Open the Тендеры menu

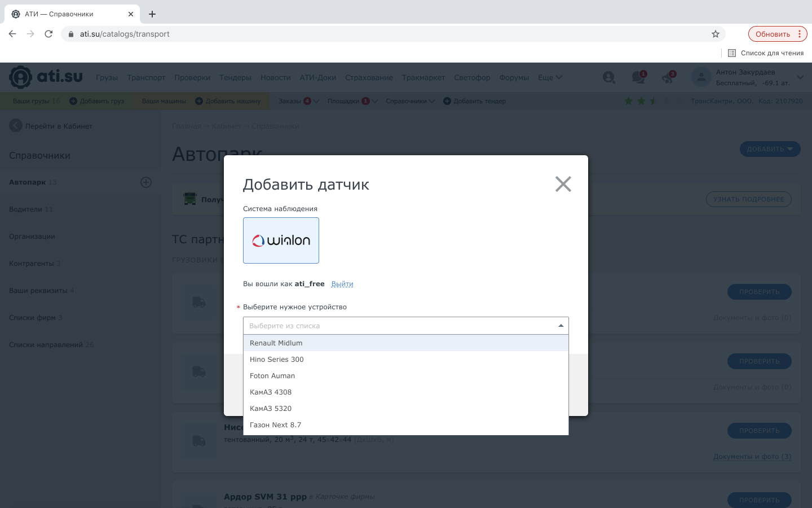235,78
